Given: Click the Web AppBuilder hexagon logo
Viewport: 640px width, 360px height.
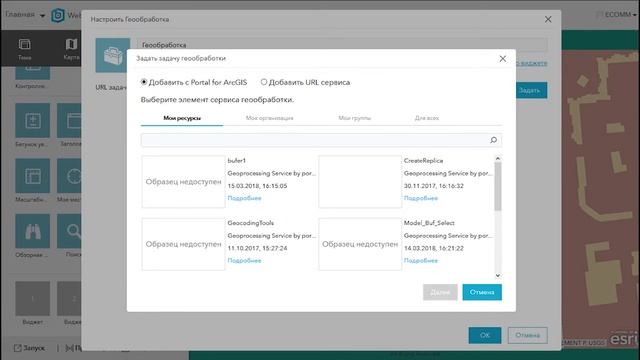Looking at the screenshot, I should 58,15.
